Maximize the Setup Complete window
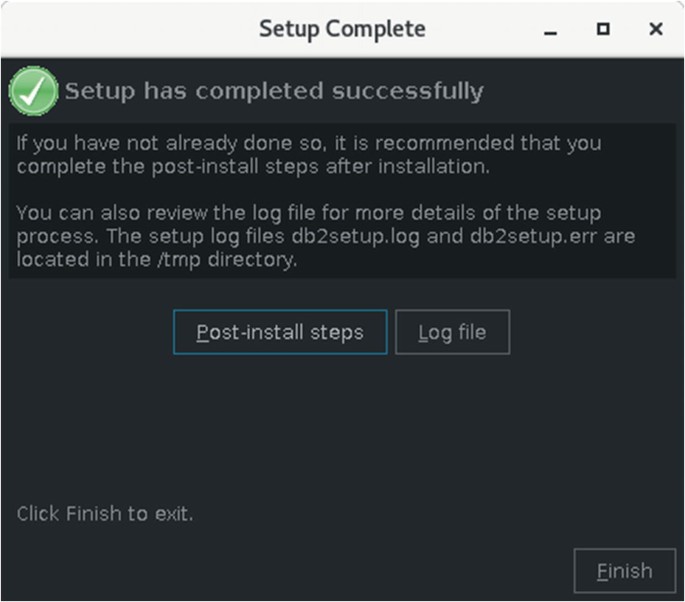 pyautogui.click(x=603, y=30)
